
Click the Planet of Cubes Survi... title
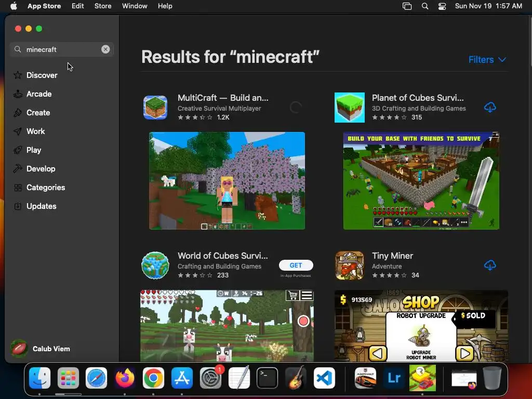(x=418, y=98)
